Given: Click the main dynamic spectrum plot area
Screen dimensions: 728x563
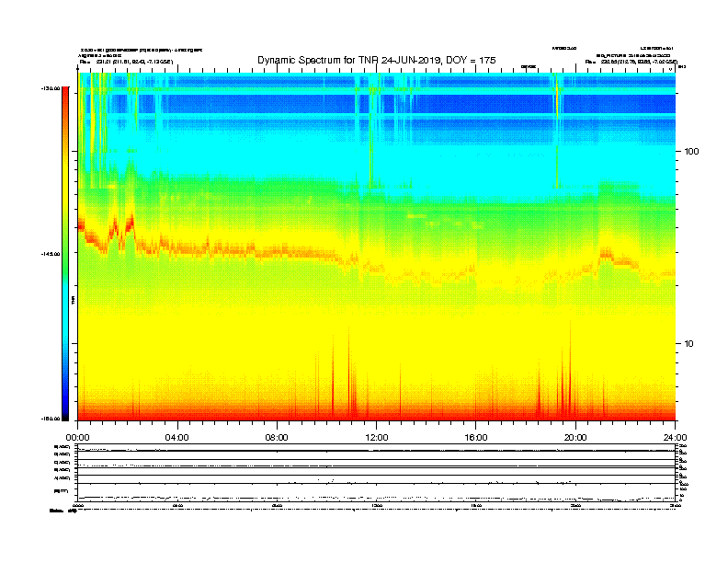Looking at the screenshot, I should pyautogui.click(x=377, y=247).
